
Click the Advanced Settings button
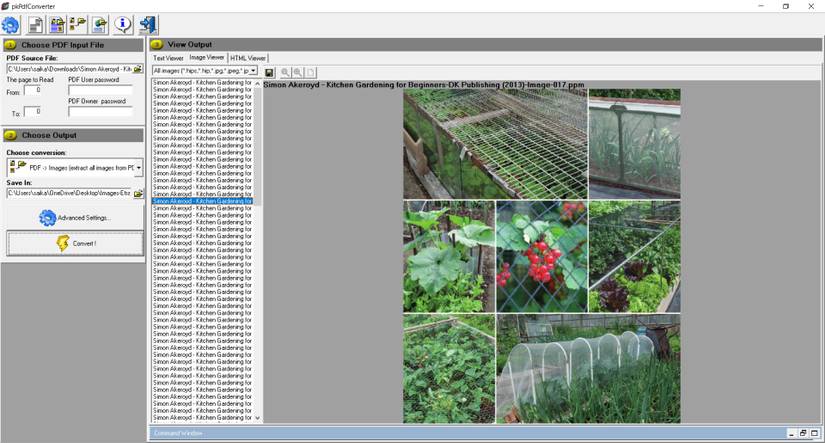click(x=75, y=218)
